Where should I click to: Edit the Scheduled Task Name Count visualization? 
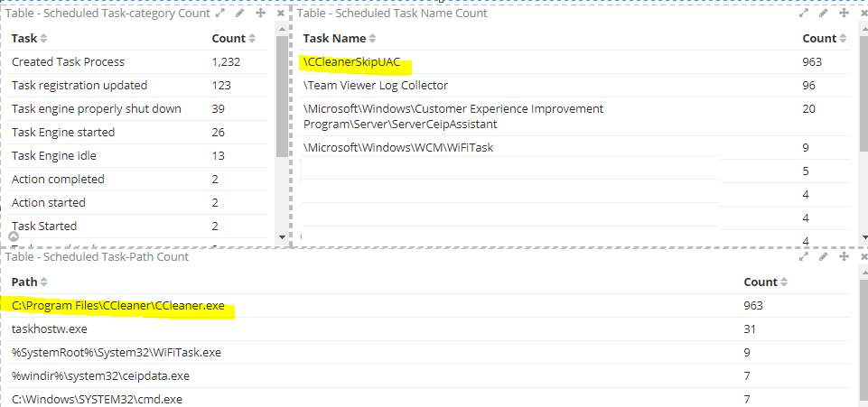click(x=824, y=13)
